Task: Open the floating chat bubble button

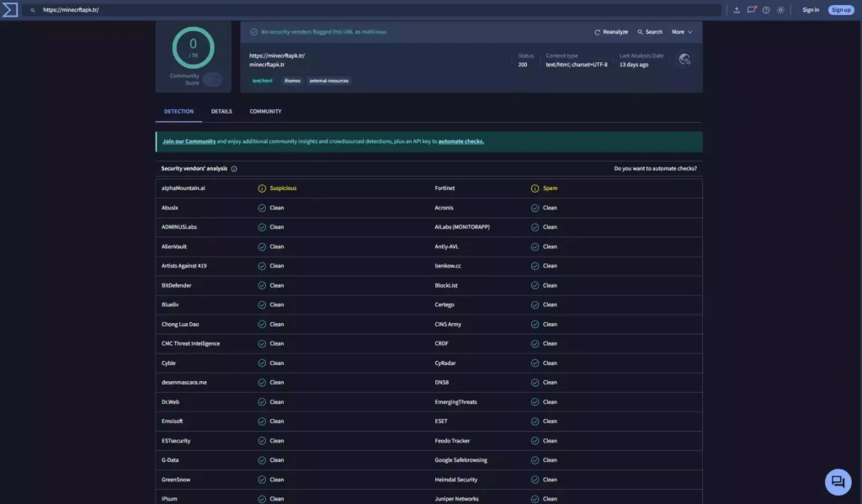Action: pos(838,481)
